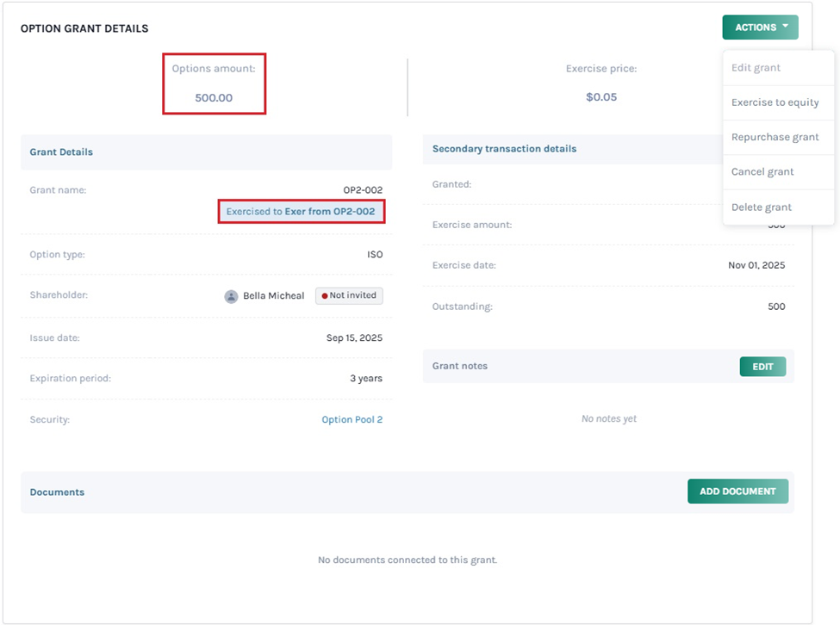The width and height of the screenshot is (840, 625).
Task: Click the Exercise price value $0.05
Action: [x=601, y=96]
